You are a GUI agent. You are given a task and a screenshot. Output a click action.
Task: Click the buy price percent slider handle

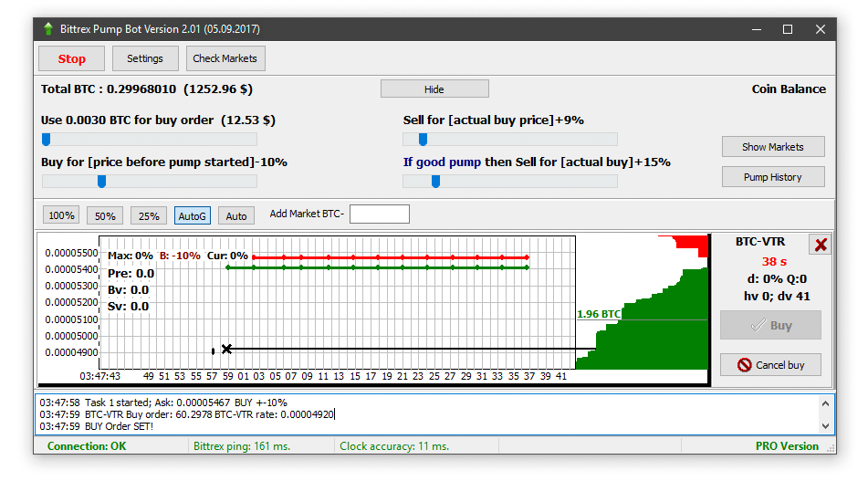(x=102, y=181)
